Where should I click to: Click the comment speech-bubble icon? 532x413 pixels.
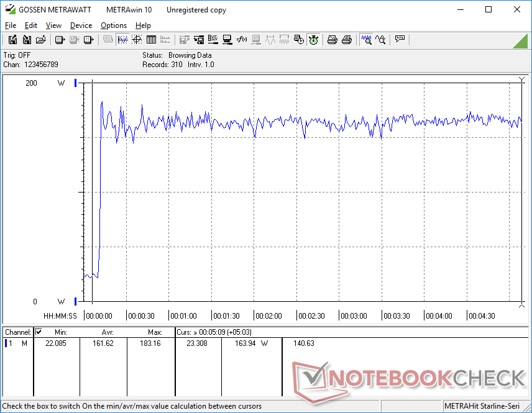400,39
